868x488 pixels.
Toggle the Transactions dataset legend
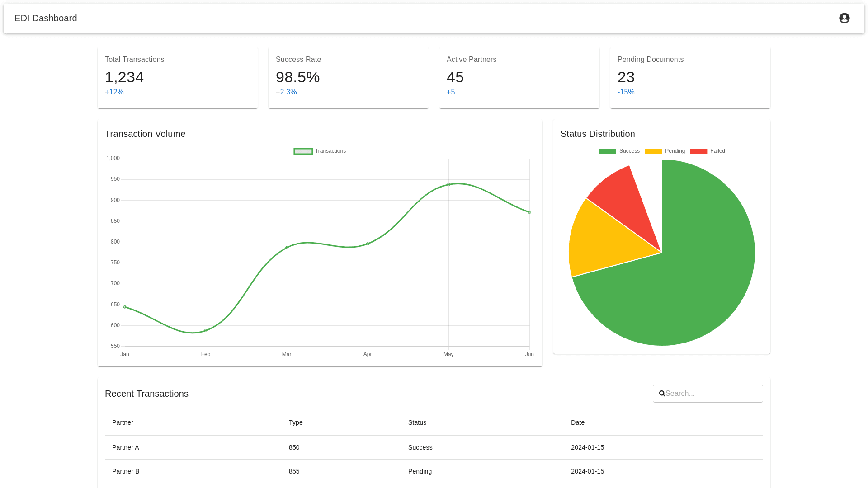320,151
